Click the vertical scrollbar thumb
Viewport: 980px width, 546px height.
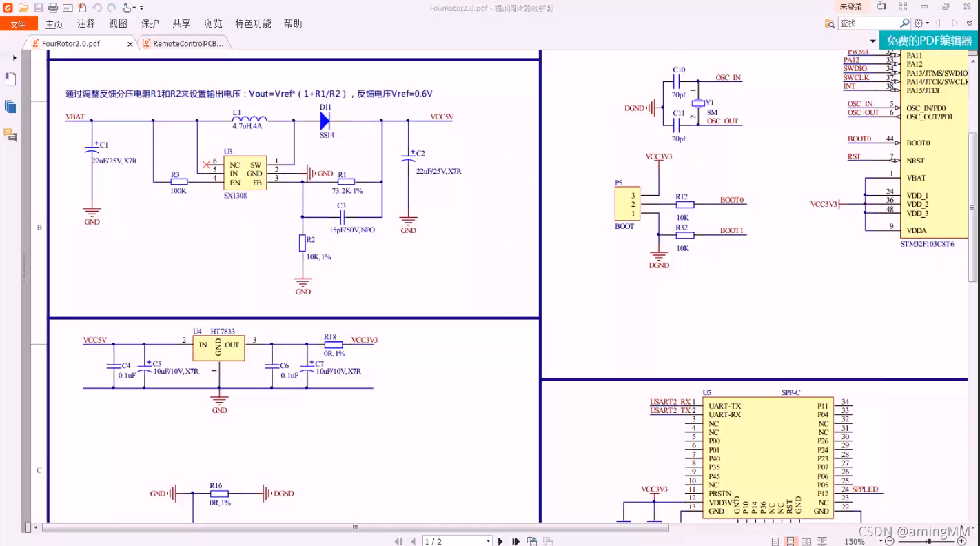[x=973, y=205]
